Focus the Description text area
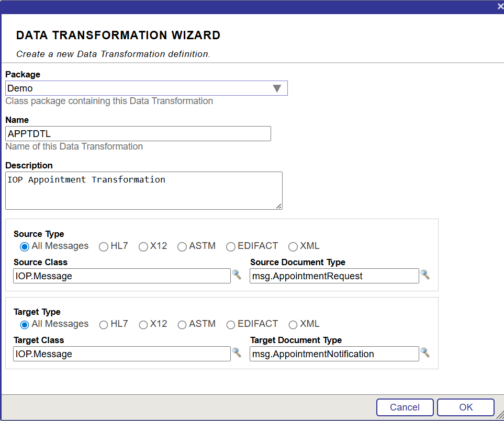Screen dimensions: 504x421 [143, 190]
